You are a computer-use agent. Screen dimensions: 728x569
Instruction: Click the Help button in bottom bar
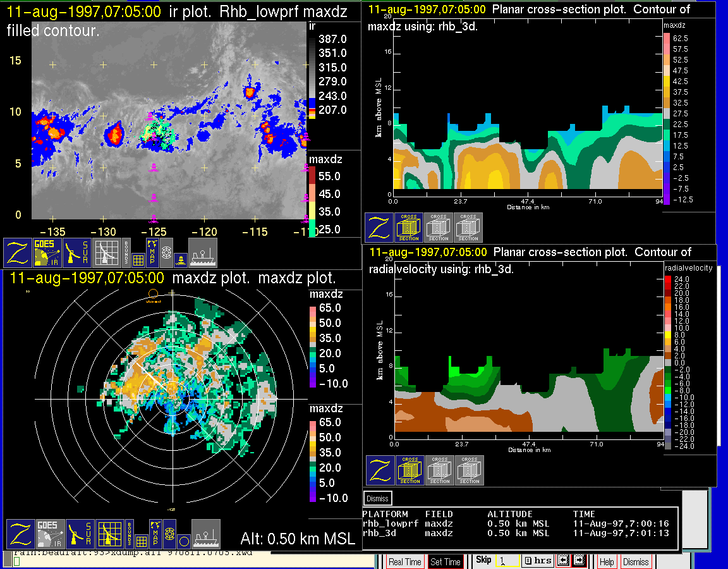[x=606, y=561]
